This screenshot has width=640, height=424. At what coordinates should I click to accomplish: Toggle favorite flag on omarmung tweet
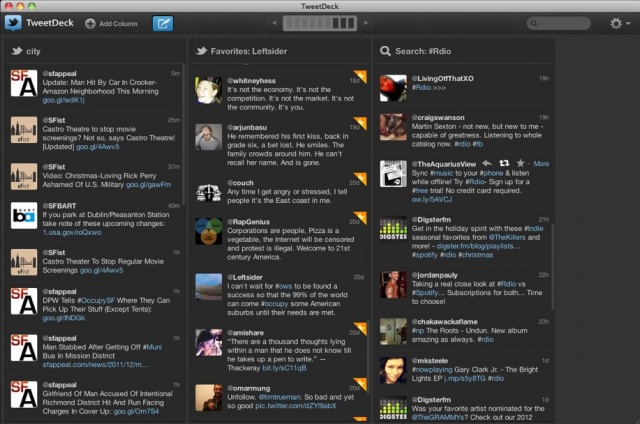[x=361, y=383]
